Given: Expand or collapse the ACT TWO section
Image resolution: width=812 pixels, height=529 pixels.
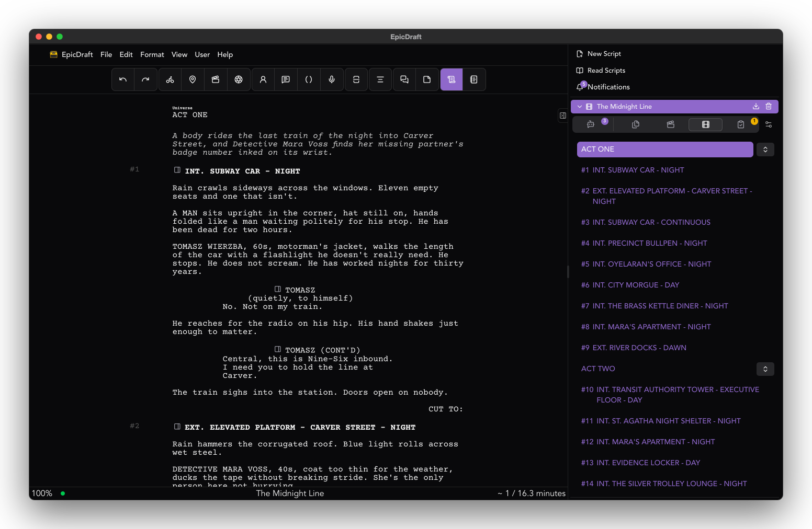Looking at the screenshot, I should click(x=765, y=369).
